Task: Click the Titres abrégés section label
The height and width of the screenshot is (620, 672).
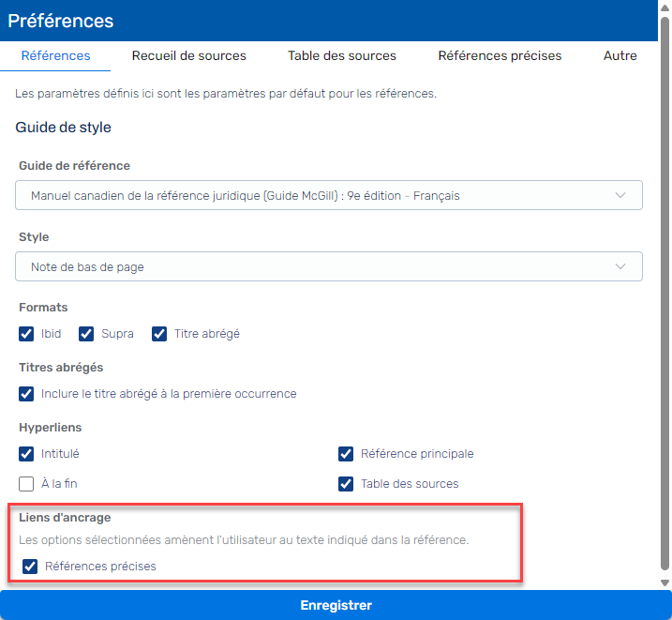Action: point(61,368)
